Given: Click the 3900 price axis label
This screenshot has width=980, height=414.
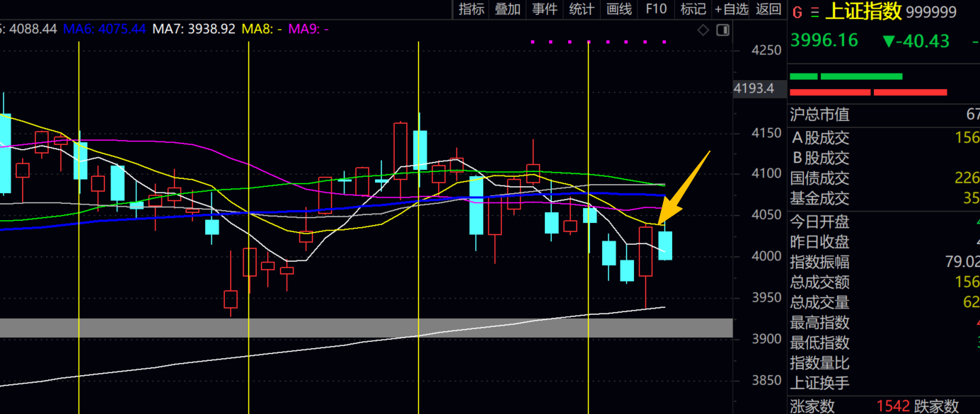Looking at the screenshot, I should tap(766, 340).
